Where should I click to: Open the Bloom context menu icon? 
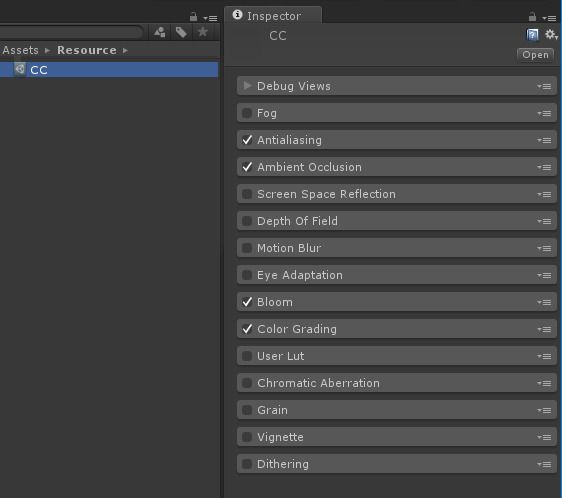544,303
